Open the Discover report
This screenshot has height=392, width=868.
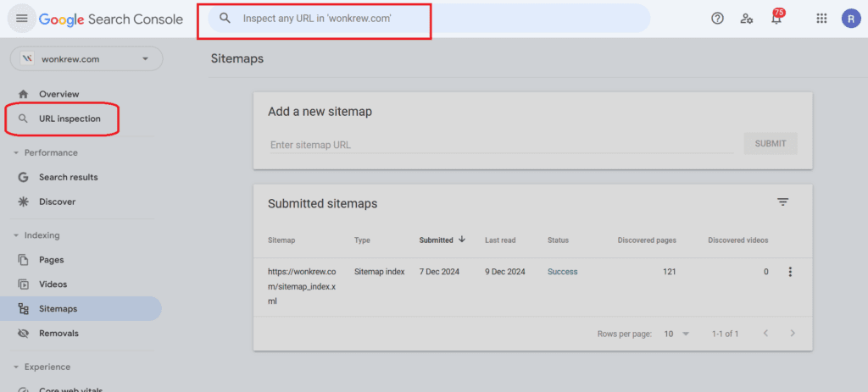click(57, 202)
